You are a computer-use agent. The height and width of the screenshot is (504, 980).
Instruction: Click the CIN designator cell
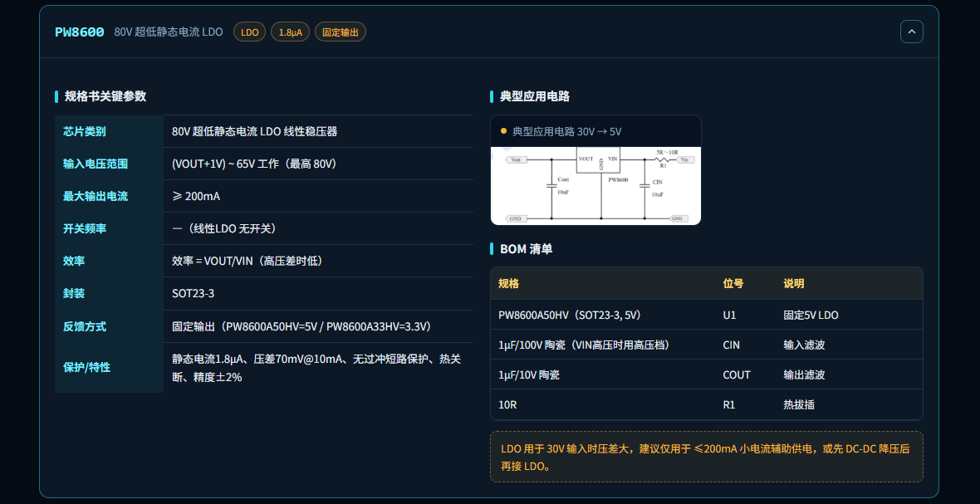(x=731, y=345)
